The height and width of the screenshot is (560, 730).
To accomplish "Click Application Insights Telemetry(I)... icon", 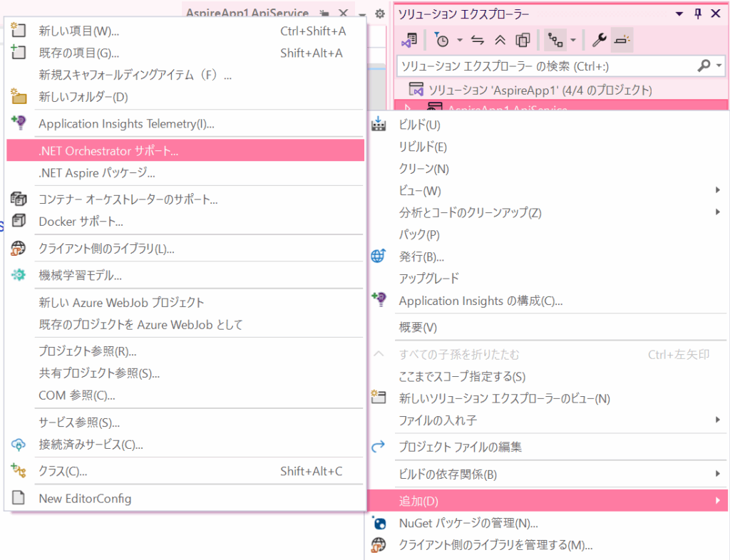I will (19, 123).
